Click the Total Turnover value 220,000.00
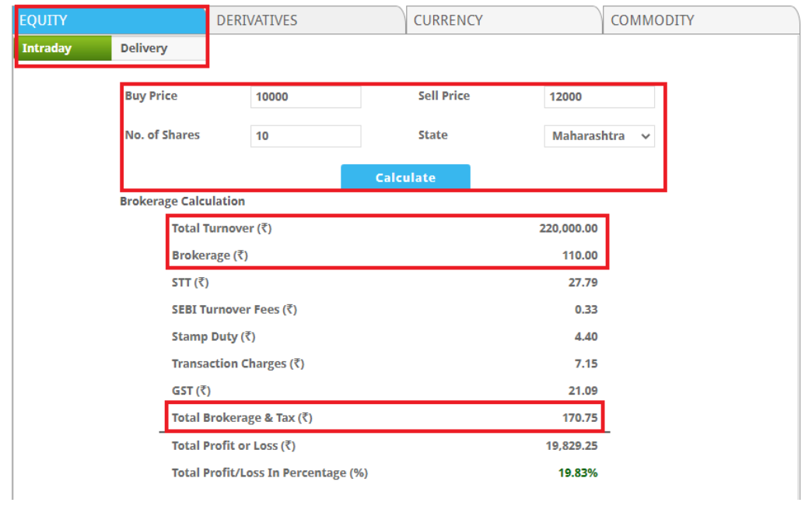The image size is (812, 506). 568,229
